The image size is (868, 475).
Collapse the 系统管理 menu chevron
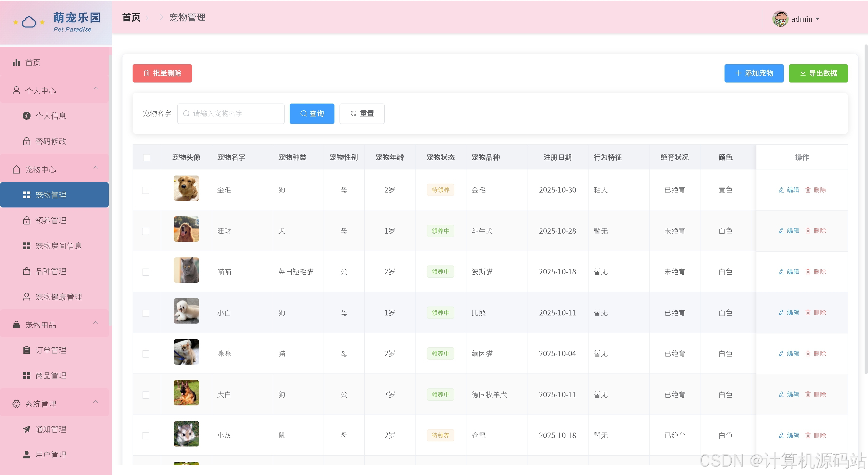tap(96, 402)
